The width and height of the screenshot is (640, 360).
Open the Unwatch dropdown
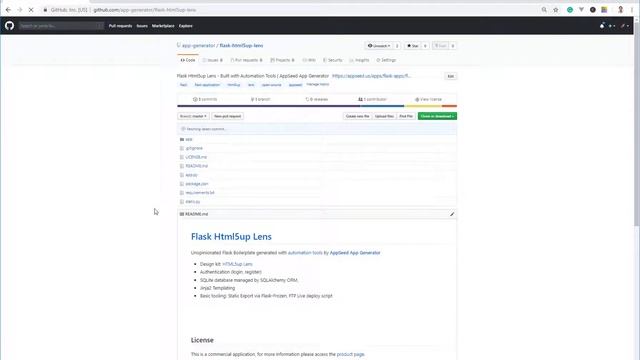pos(379,46)
